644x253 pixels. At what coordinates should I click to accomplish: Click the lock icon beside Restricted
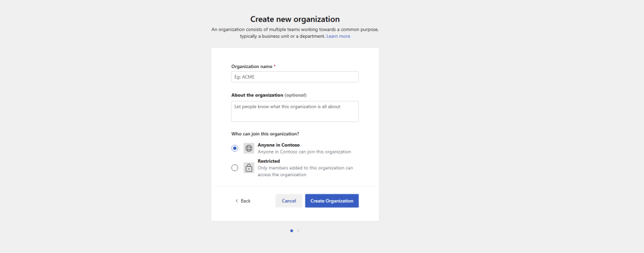coord(249,168)
